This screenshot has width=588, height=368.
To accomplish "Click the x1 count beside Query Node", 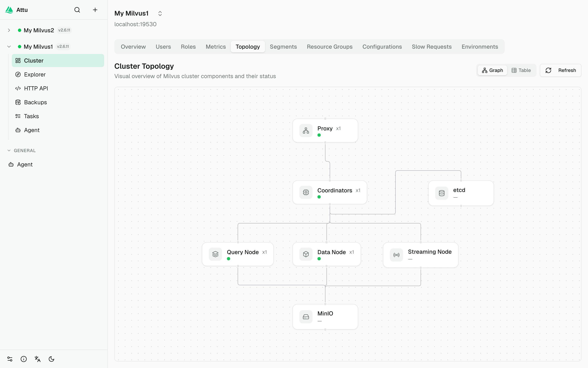I will (265, 252).
